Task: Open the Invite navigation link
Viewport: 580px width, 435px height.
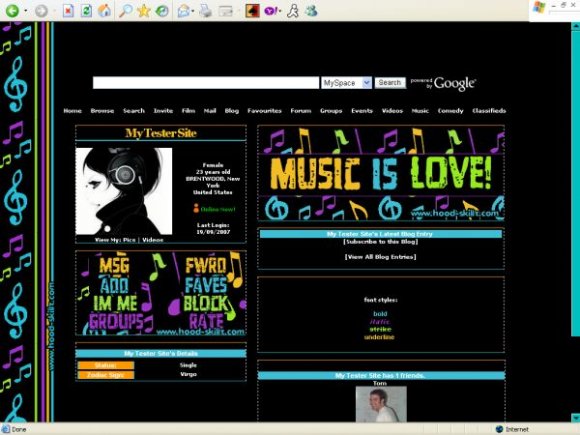Action: [x=163, y=111]
